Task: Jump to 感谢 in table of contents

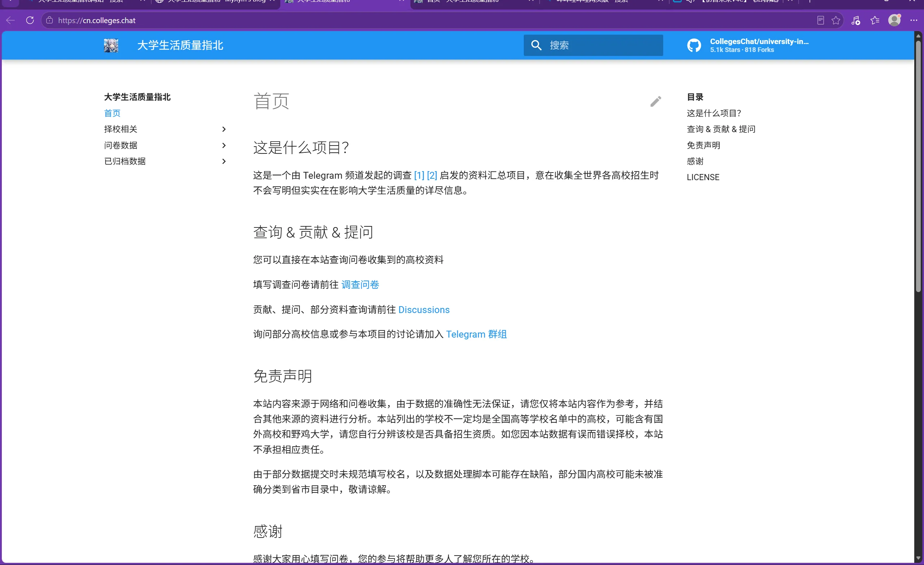Action: pyautogui.click(x=695, y=161)
